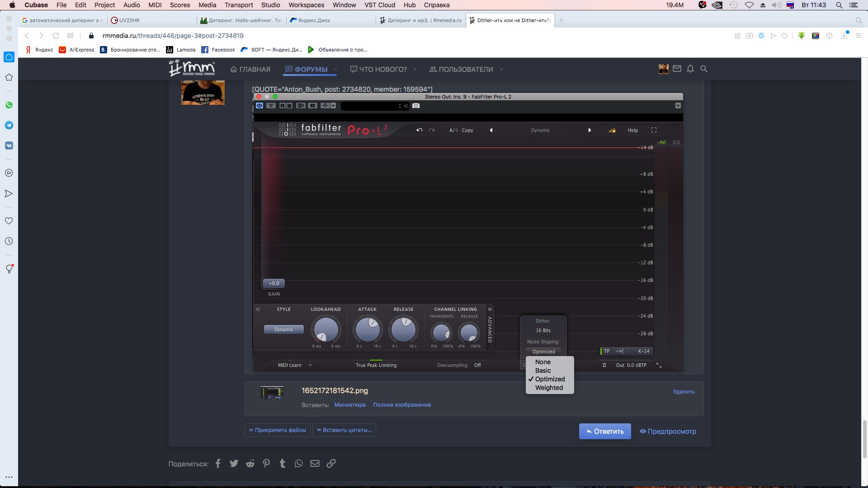Image resolution: width=868 pixels, height=488 pixels.
Task: Click the plugin screenshot camera icon
Action: point(416,106)
